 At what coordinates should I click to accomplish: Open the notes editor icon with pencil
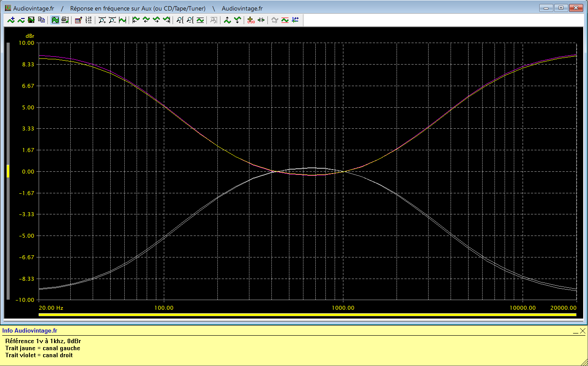point(78,20)
